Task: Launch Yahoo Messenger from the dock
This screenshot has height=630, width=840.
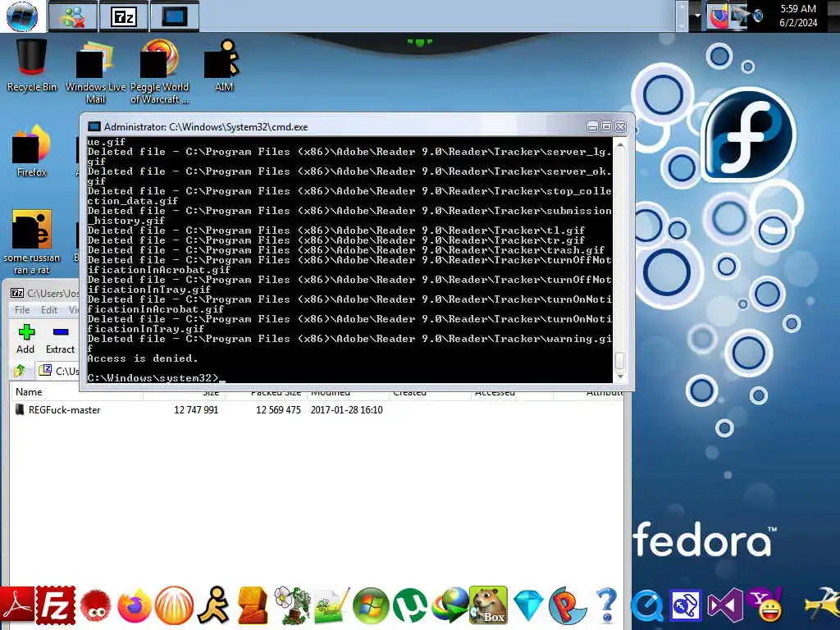Action: [x=765, y=605]
